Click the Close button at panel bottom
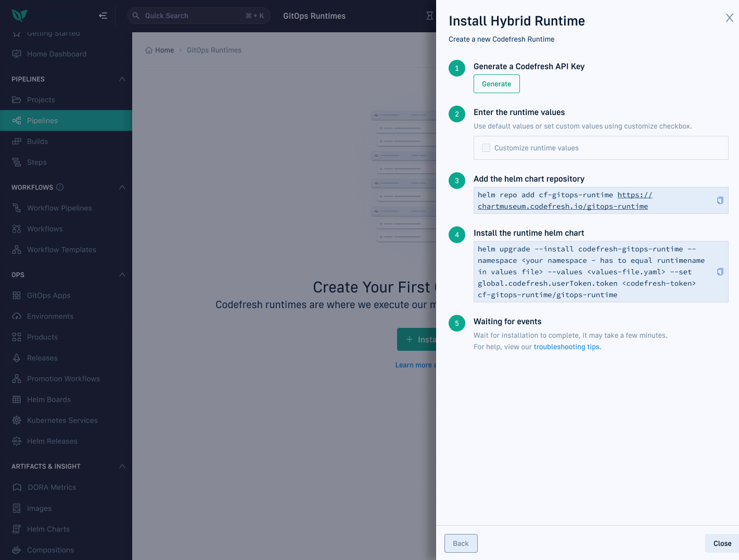The image size is (739, 560). (722, 543)
